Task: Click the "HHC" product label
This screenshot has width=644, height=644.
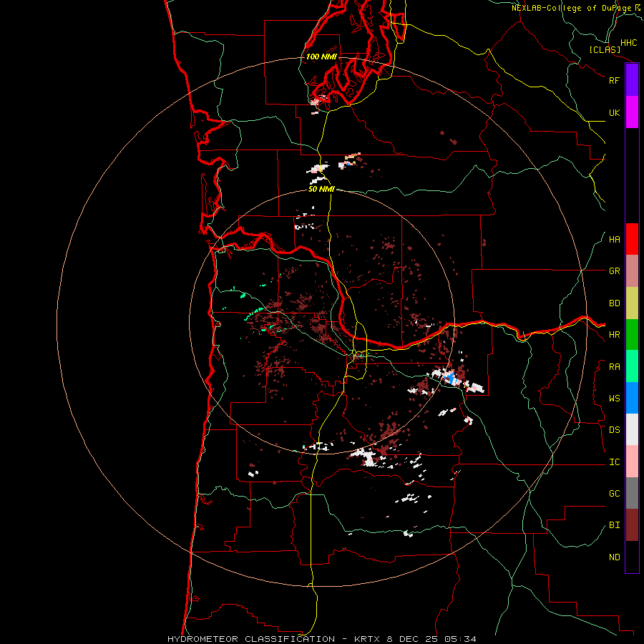Action: (x=629, y=43)
